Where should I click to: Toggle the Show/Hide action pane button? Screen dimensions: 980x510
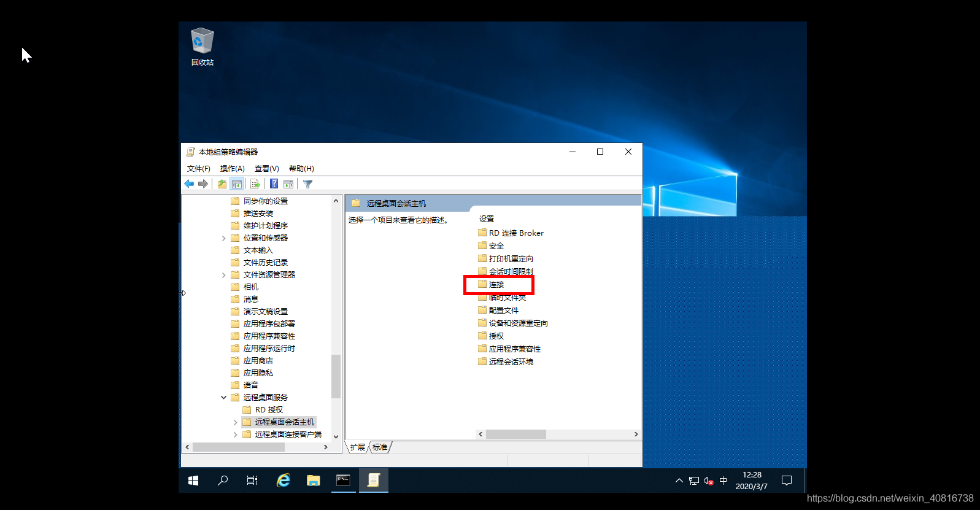pyautogui.click(x=288, y=184)
